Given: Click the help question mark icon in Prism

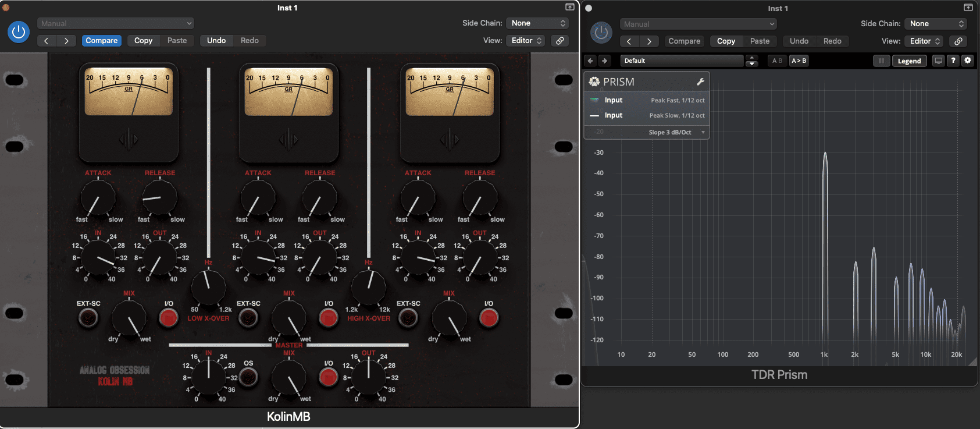Looking at the screenshot, I should click(x=953, y=61).
